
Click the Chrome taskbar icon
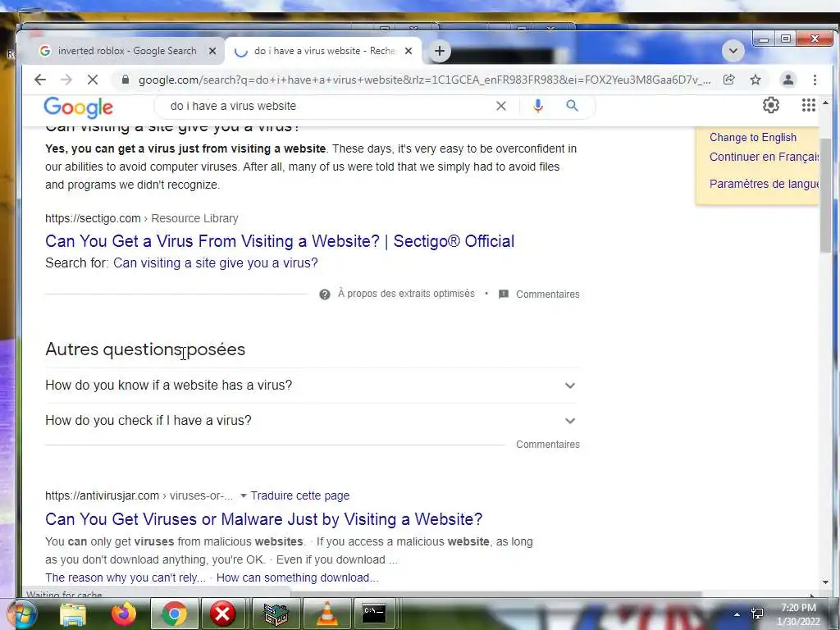pos(174,614)
